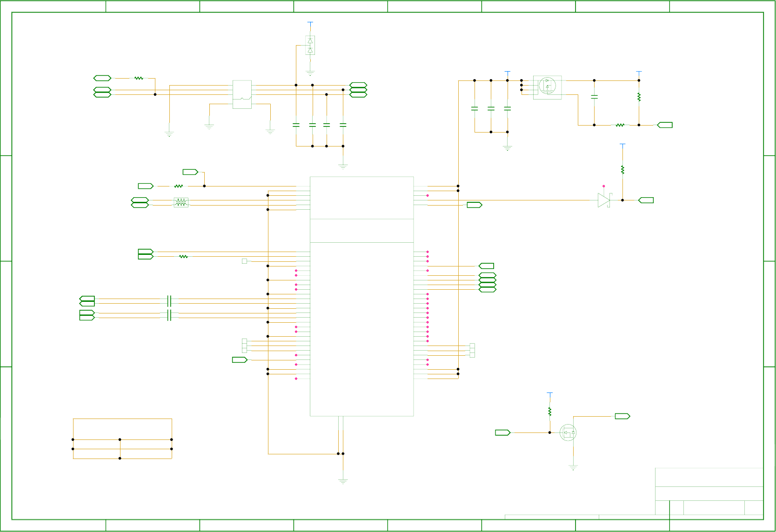The image size is (776, 532).
Task: Select the Schottky diode symbol
Action: coord(604,200)
